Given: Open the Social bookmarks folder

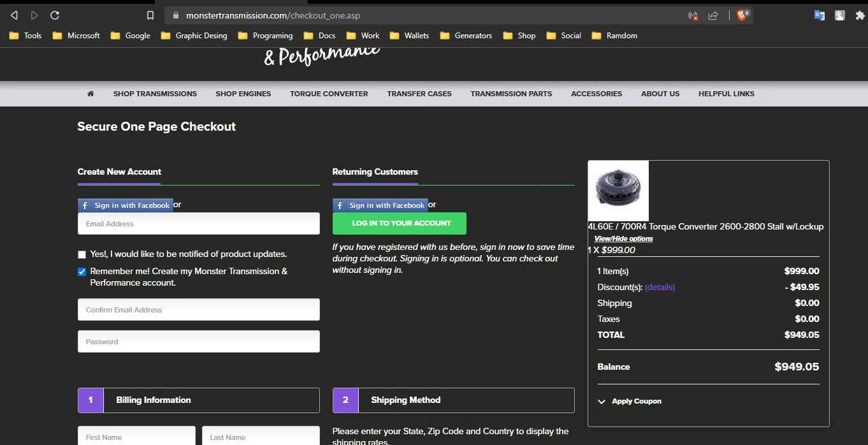Looking at the screenshot, I should [563, 36].
